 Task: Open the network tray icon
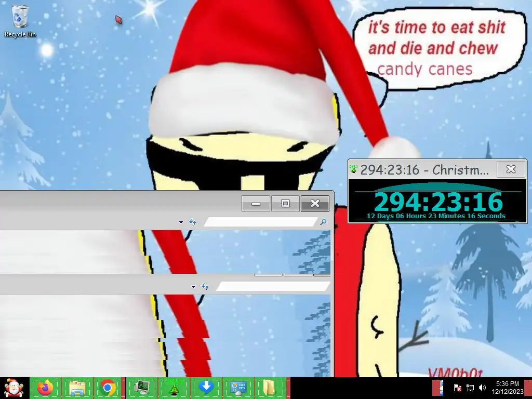pyautogui.click(x=470, y=388)
